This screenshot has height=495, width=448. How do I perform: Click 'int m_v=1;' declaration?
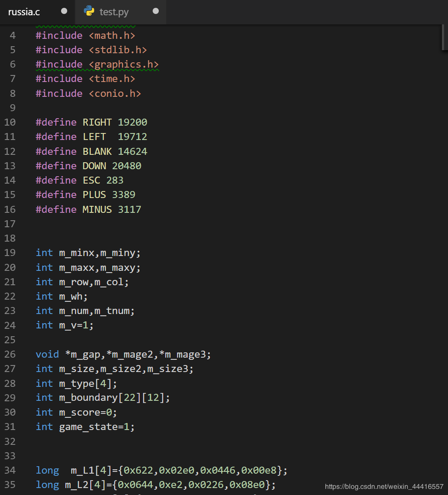coord(65,325)
